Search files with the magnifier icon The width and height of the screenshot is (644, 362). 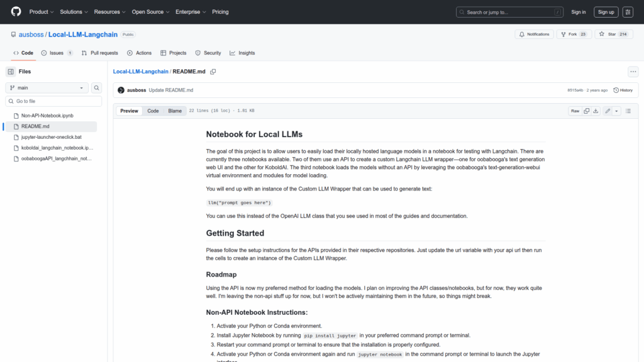click(96, 88)
